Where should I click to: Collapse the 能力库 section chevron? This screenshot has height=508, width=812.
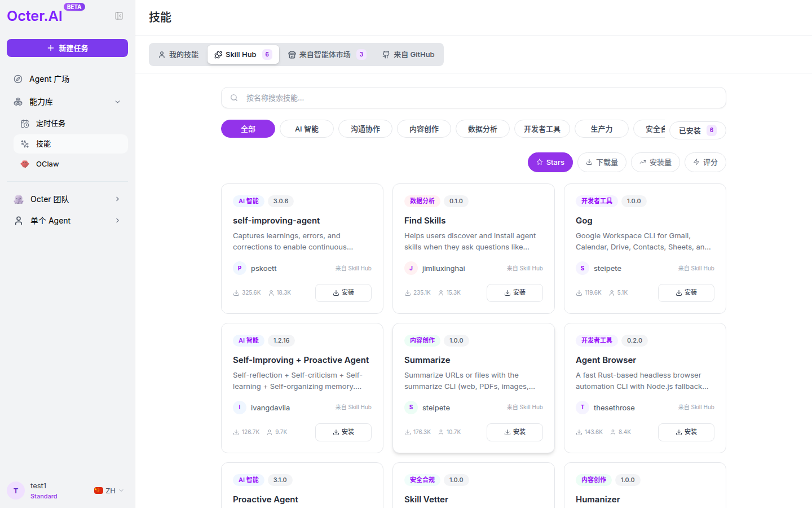point(117,102)
